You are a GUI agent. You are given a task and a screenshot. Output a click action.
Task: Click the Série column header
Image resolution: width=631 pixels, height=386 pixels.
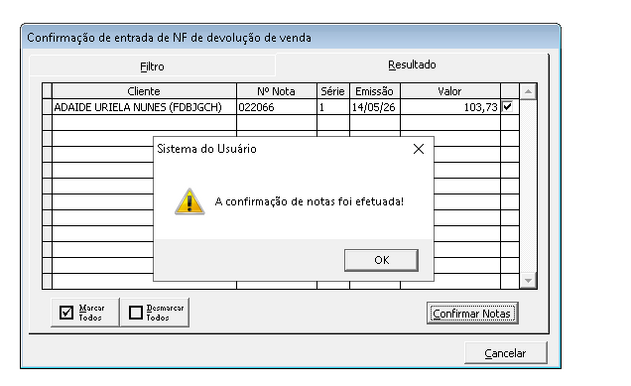[x=333, y=91]
